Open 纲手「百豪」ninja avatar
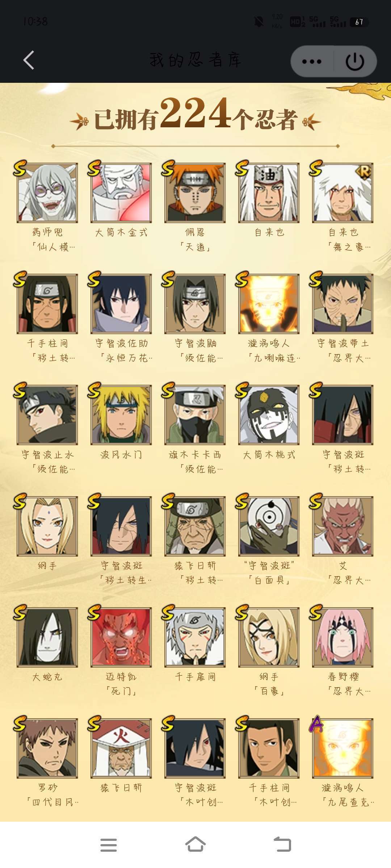This screenshot has height=868, width=391. coord(269,637)
